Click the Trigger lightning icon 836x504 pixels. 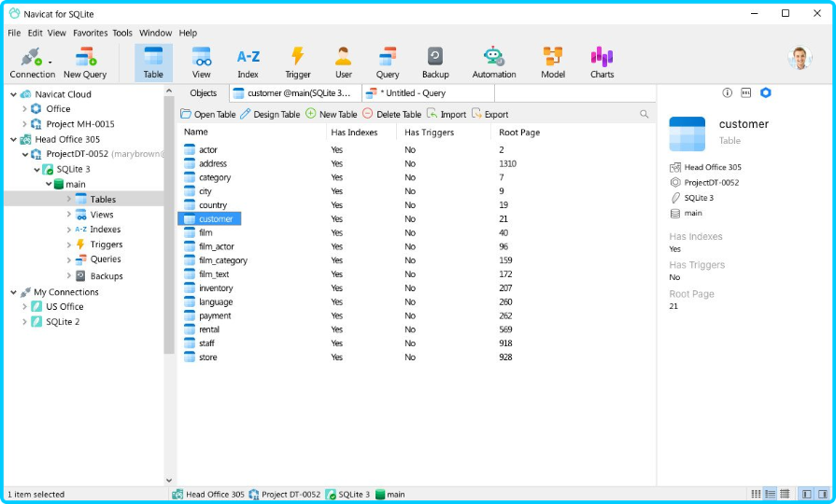[298, 62]
